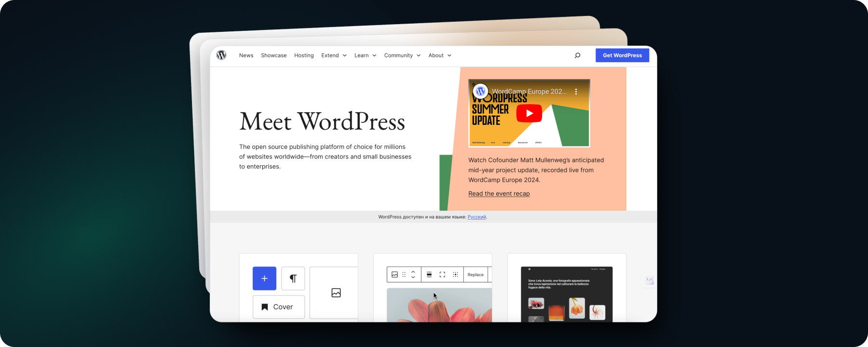868x347 pixels.
Task: Click the purple floating widget icon at right edge
Action: 649,280
